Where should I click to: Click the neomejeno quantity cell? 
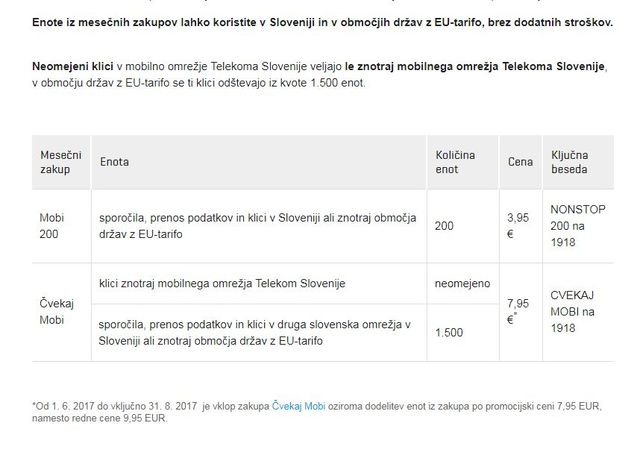[463, 284]
